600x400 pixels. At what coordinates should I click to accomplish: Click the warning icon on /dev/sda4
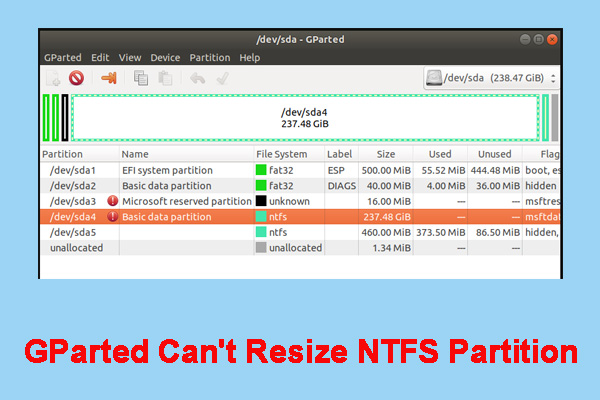click(x=112, y=217)
